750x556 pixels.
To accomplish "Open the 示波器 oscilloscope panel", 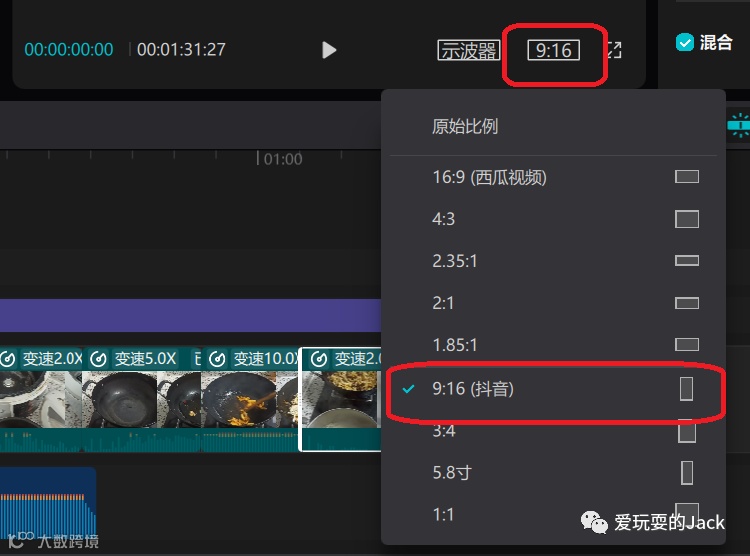I will (x=468, y=50).
